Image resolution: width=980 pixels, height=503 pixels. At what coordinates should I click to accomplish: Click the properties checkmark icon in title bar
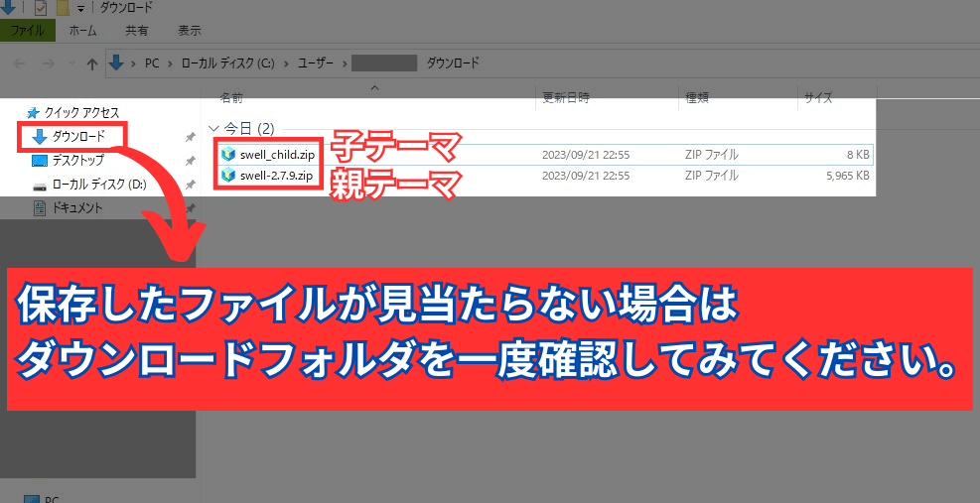tap(41, 8)
